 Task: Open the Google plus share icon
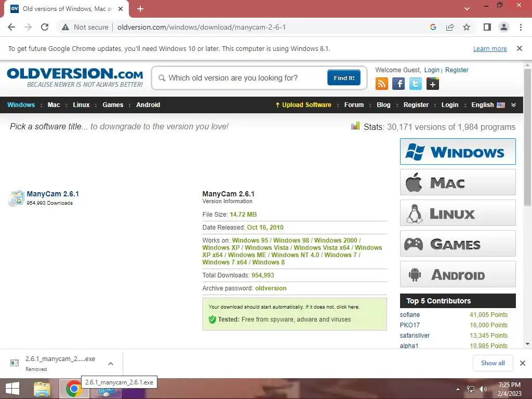[433, 84]
